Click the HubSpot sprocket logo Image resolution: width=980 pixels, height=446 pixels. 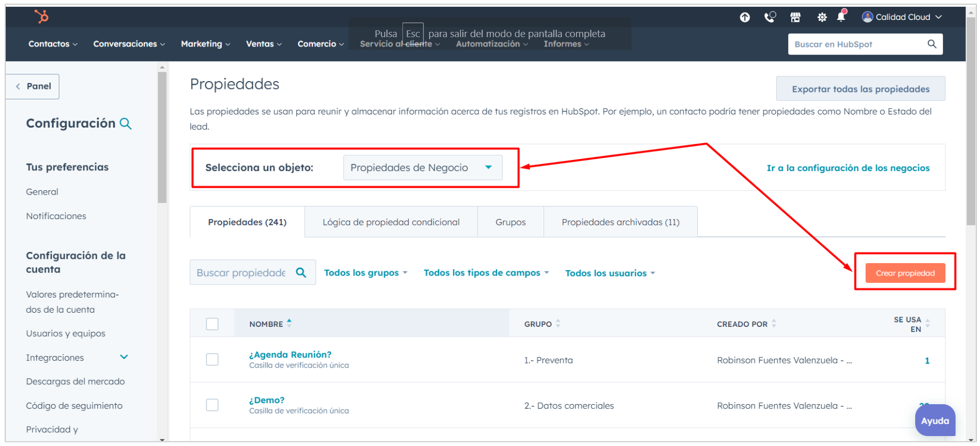click(x=41, y=17)
